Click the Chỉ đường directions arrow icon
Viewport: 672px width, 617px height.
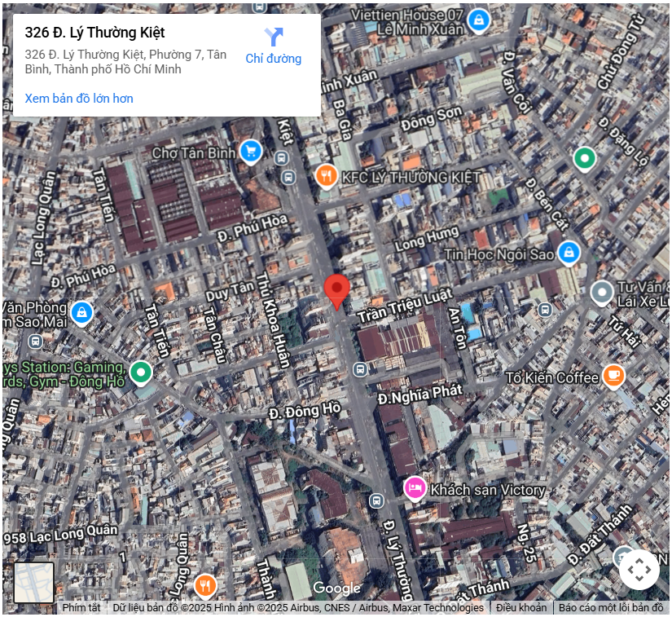[274, 37]
